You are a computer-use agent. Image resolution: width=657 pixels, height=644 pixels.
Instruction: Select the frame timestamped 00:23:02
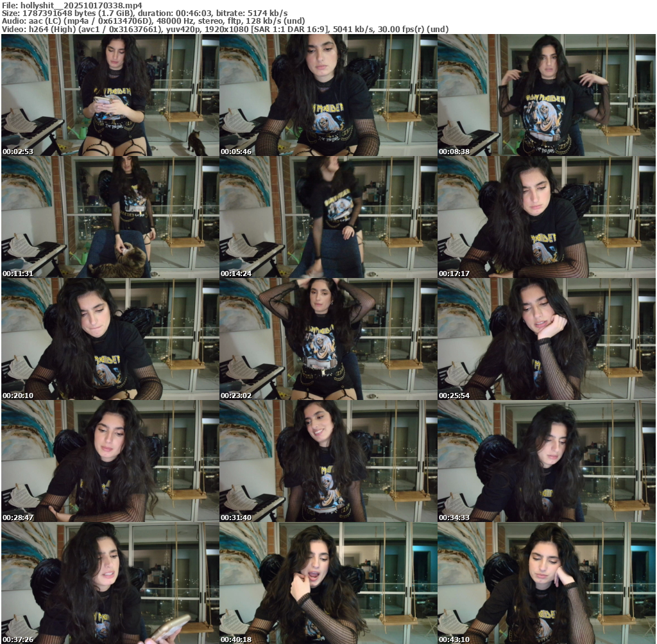(328, 339)
